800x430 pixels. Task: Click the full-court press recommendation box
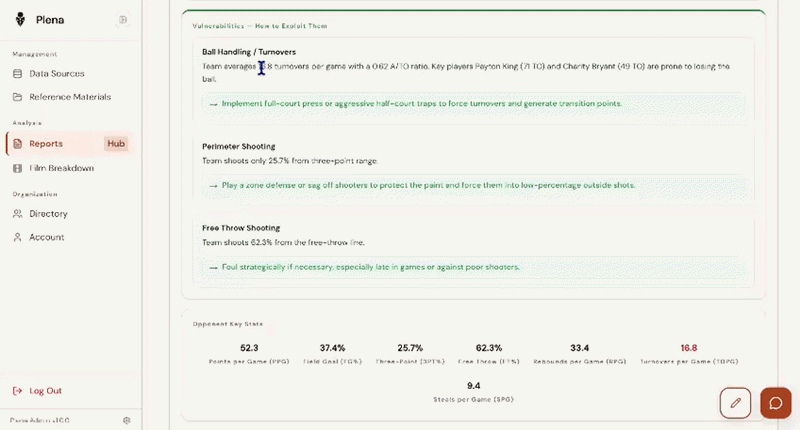(474, 104)
